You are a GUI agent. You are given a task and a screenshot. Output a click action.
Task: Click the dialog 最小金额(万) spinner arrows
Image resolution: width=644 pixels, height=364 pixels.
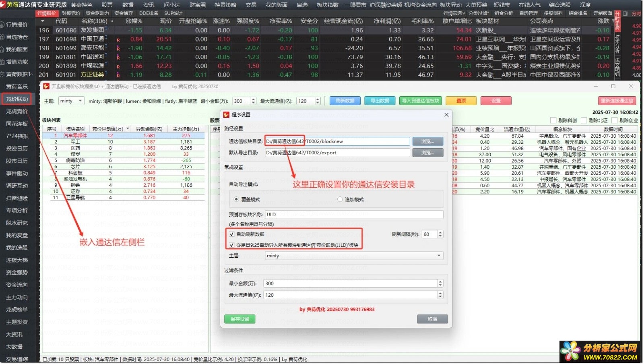click(x=440, y=283)
